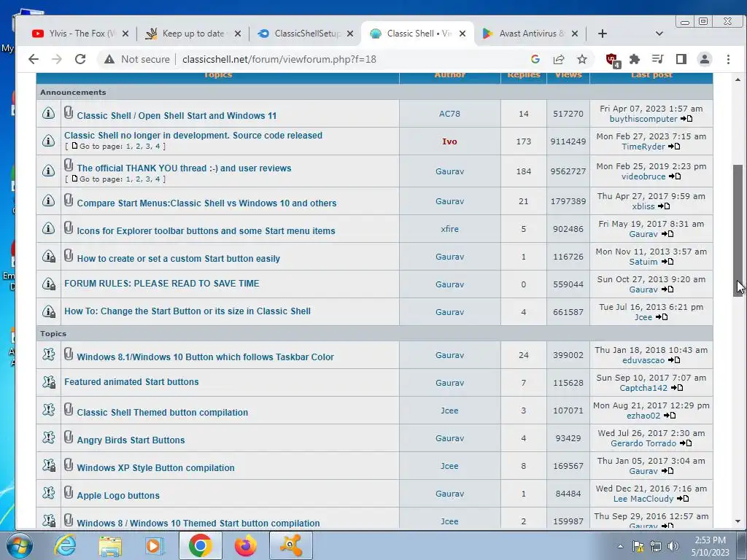Open Angry Birds Start Buttons topic
Viewport: 747px width, 560px height.
pyautogui.click(x=131, y=440)
